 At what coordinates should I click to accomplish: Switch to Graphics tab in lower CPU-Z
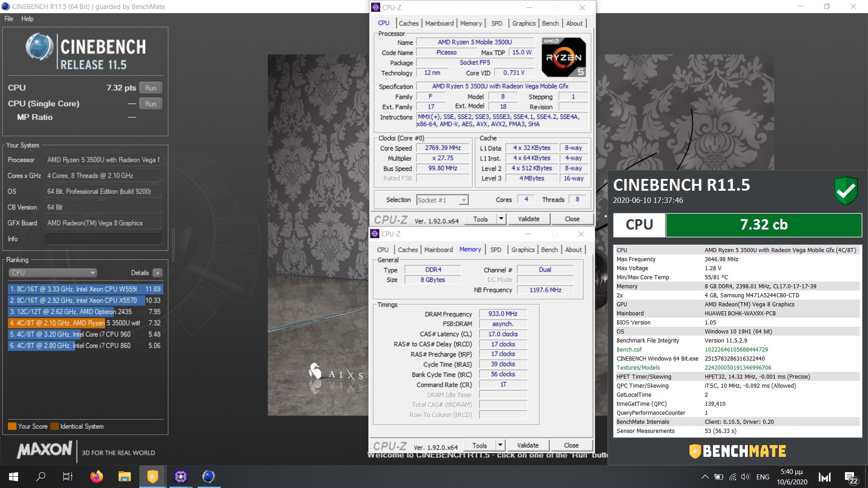[x=523, y=250]
